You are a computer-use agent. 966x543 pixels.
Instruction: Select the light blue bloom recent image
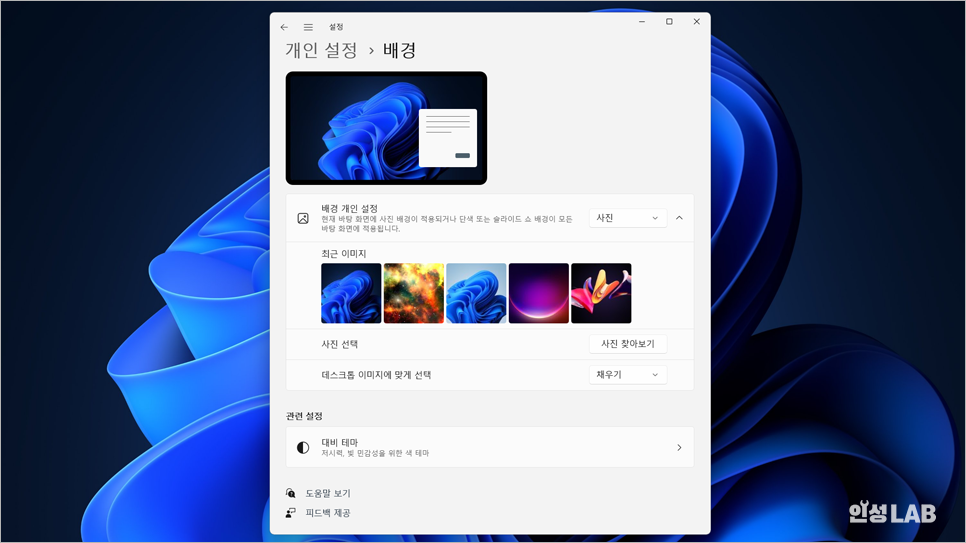pos(476,293)
